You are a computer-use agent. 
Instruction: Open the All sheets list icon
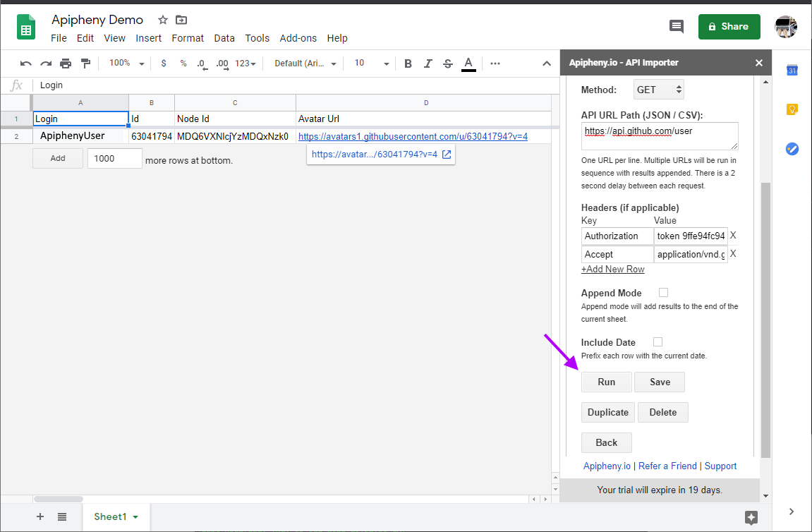pos(62,516)
